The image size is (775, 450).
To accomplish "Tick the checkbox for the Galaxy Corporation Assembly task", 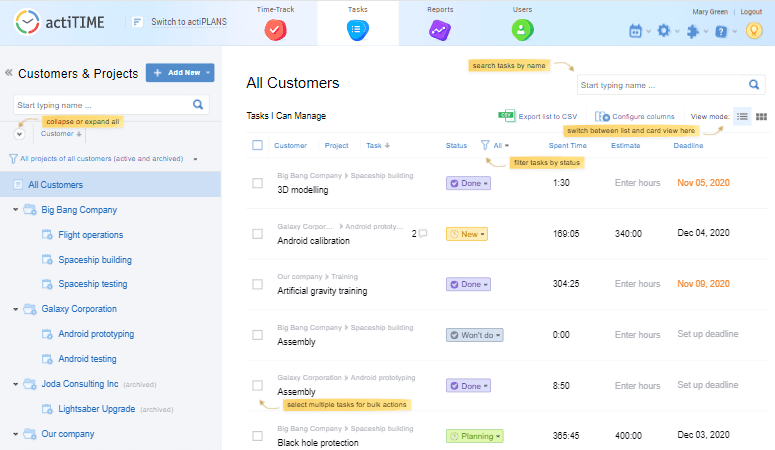I will coord(258,385).
